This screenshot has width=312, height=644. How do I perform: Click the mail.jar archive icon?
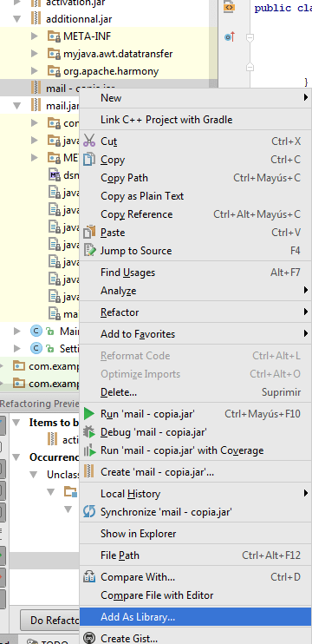click(36, 106)
